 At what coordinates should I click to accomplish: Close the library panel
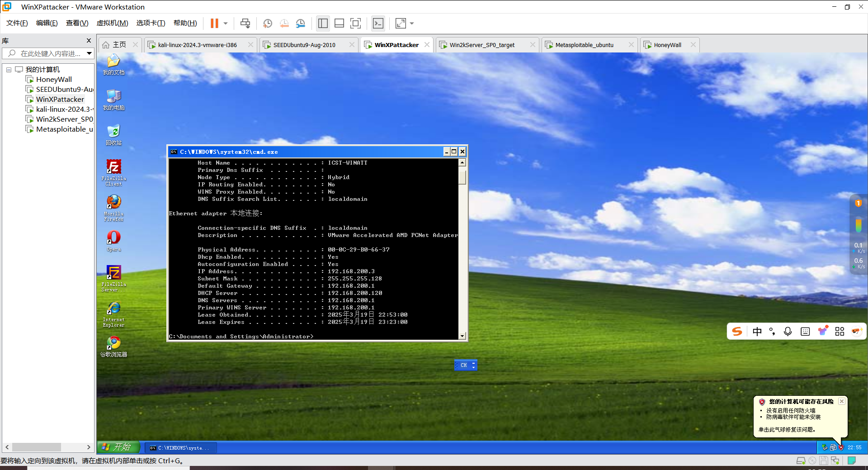pos(89,41)
